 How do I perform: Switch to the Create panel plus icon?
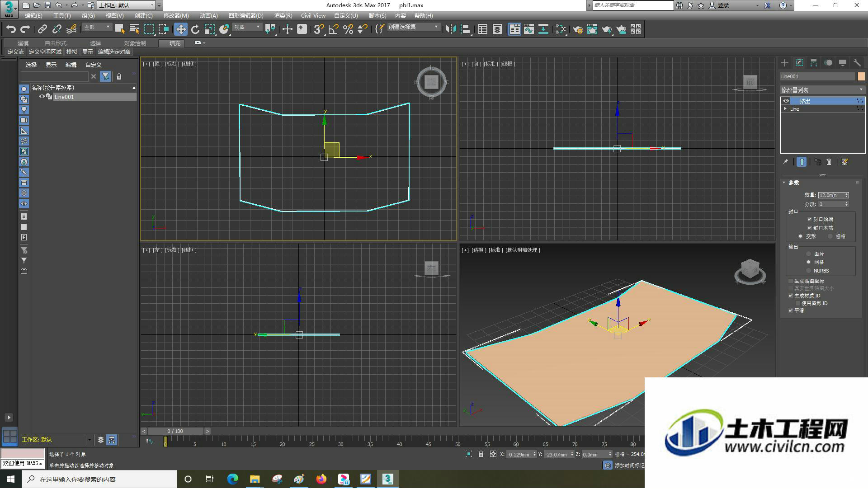click(x=785, y=63)
